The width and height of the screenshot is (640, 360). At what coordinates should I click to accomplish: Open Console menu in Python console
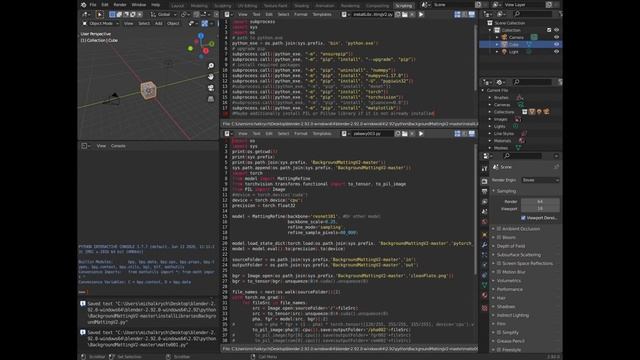tap(118, 146)
